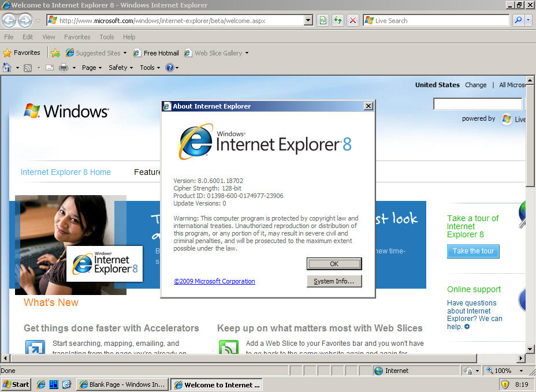Open the Favorites center star button
This screenshot has height=392, width=536.
tap(21, 53)
